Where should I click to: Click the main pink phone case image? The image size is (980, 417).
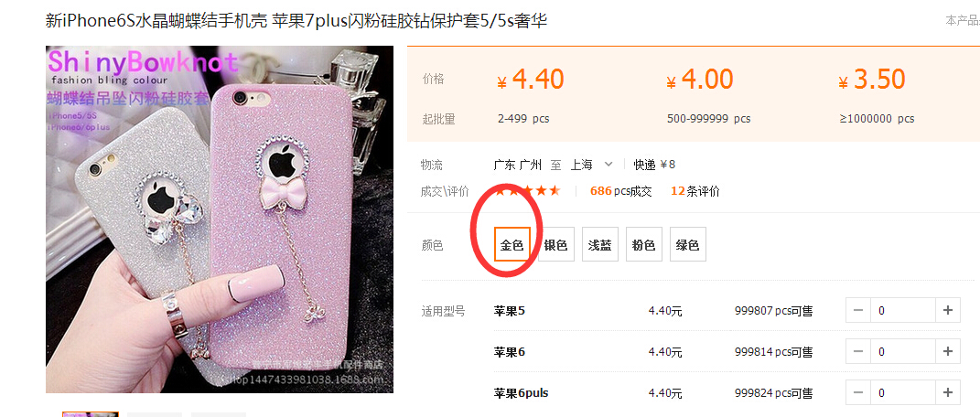click(220, 219)
